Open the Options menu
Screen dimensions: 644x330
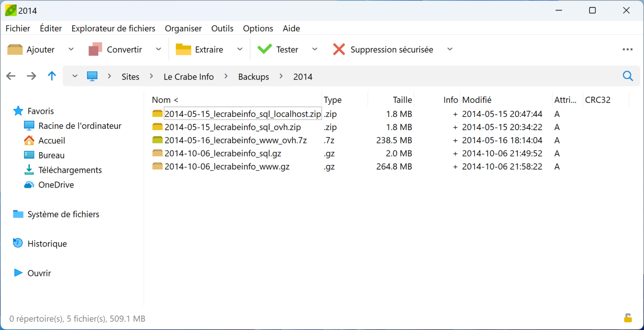coord(258,28)
